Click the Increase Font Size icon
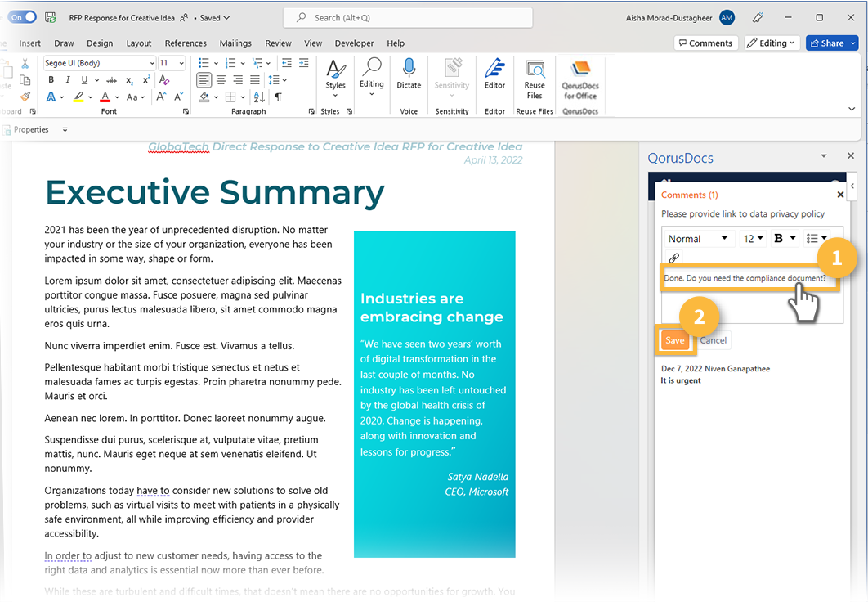Screen dimensions: 868x602 pos(160,97)
